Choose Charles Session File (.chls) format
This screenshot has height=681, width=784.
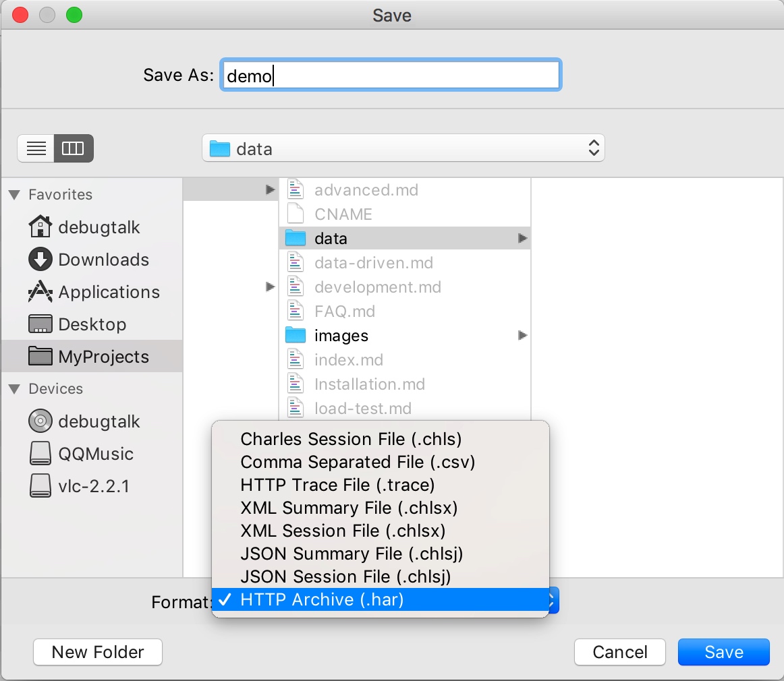click(x=351, y=439)
